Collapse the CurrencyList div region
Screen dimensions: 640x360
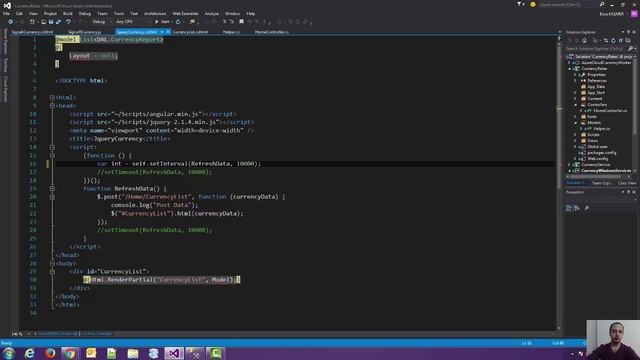[x=52, y=271]
